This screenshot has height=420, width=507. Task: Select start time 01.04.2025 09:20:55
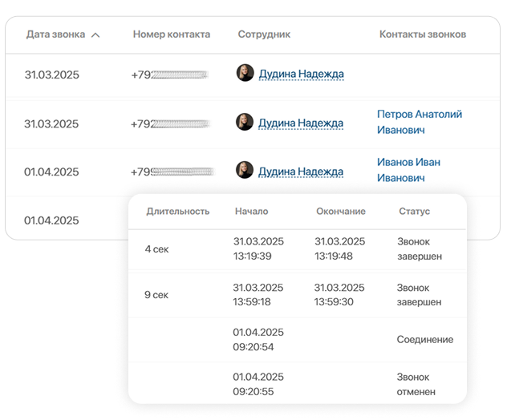tap(258, 384)
